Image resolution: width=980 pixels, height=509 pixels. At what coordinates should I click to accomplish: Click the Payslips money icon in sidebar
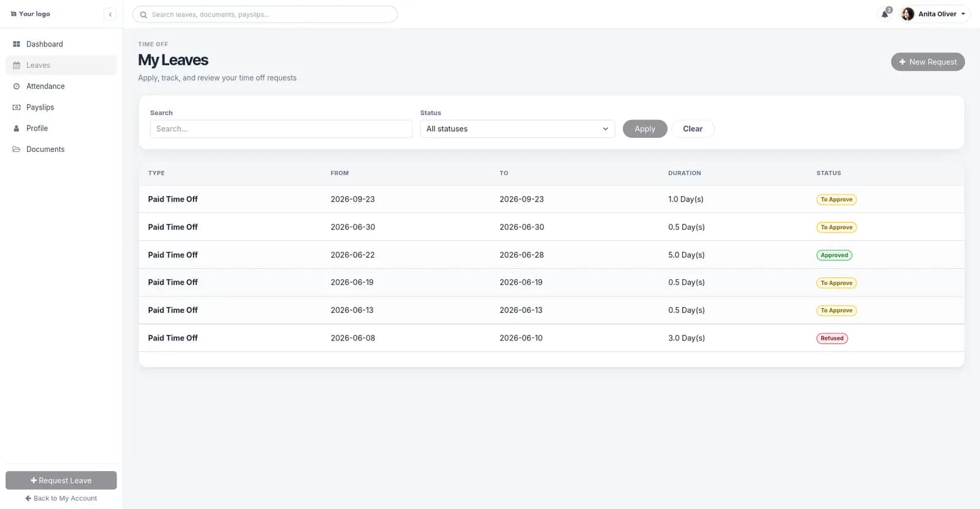point(17,107)
